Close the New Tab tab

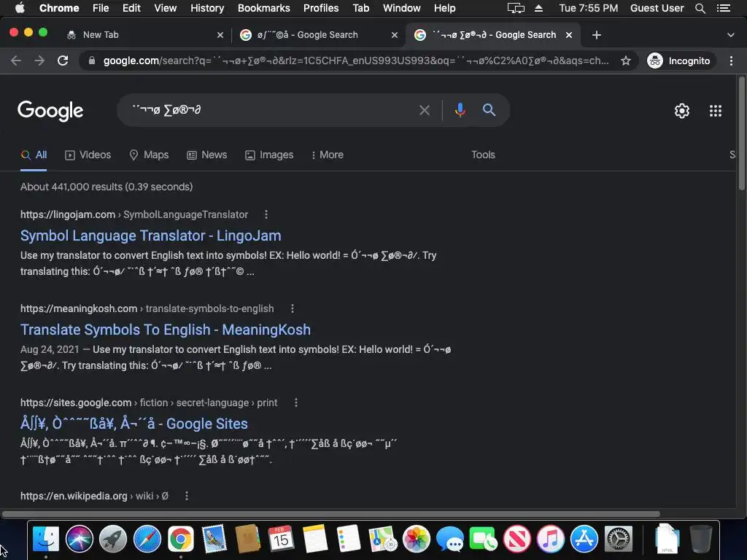[x=220, y=35]
